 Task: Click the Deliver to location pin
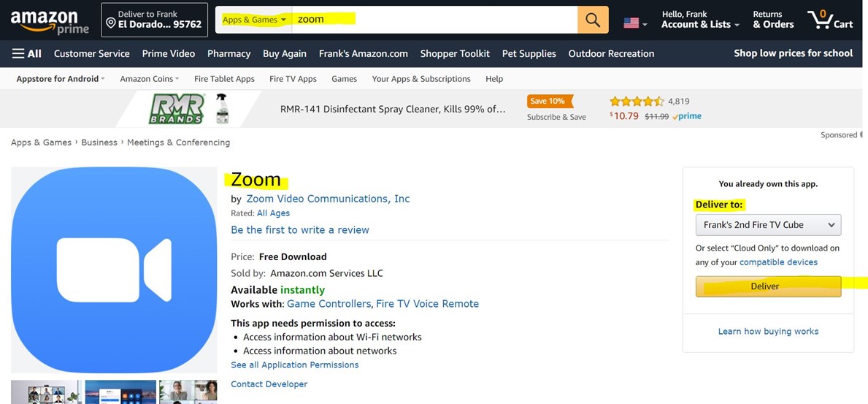(111, 23)
